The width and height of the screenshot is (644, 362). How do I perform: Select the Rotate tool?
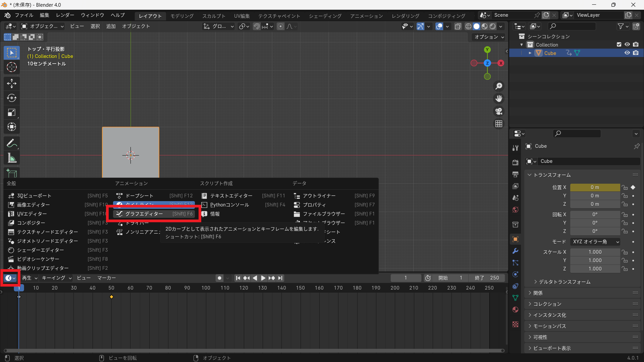point(12,98)
